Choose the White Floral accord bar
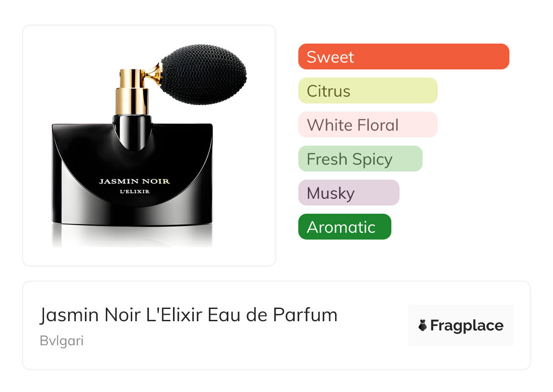The height and width of the screenshot is (392, 553). (368, 125)
